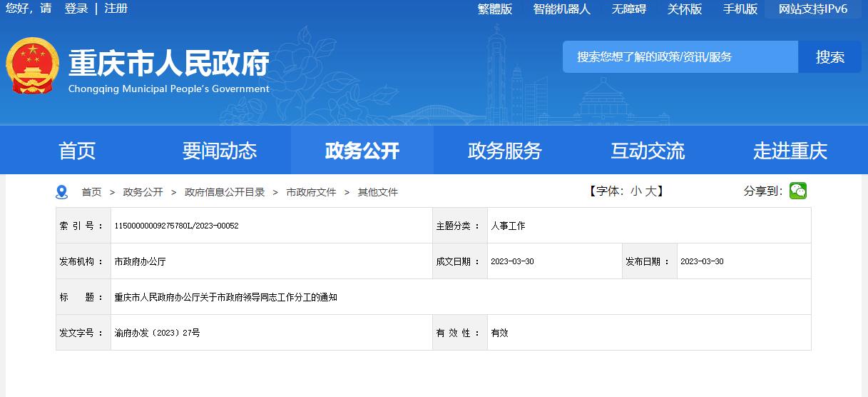Image resolution: width=868 pixels, height=397 pixels.
Task: Click issuing agency 市政府办公厅
Action: click(140, 261)
